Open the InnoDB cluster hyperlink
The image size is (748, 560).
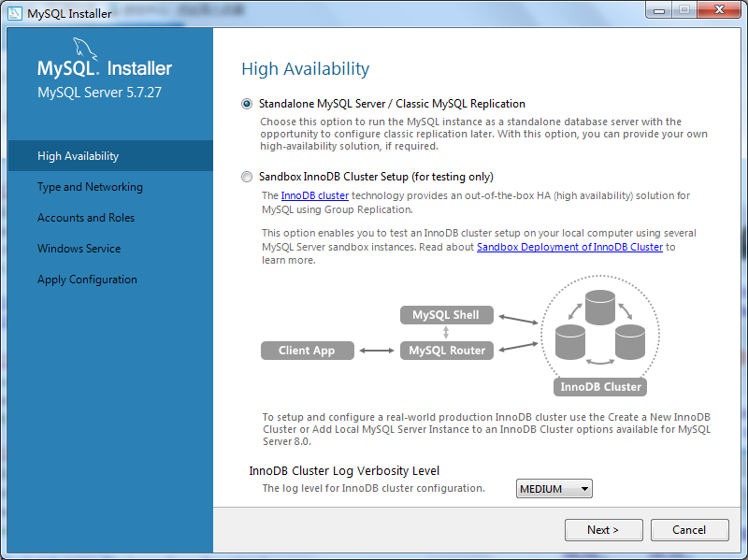pos(313,196)
